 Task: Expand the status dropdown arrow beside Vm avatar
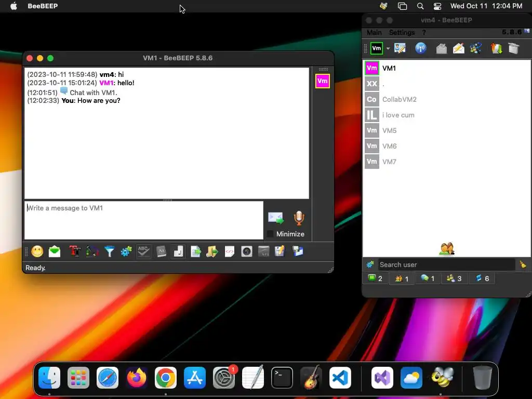tap(388, 48)
